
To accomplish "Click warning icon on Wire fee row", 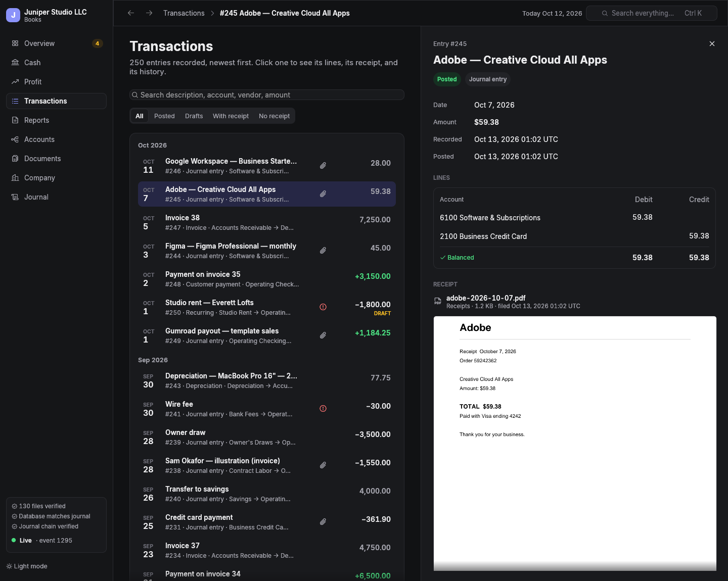I will [323, 409].
